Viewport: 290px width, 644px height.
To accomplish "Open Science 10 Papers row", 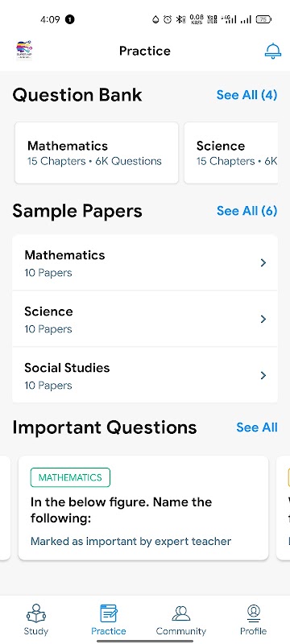I will (145, 319).
